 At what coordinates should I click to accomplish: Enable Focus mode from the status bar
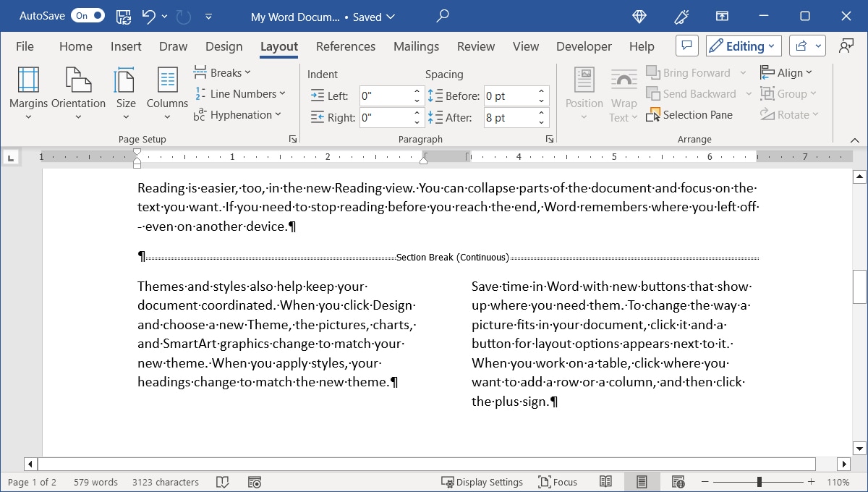pyautogui.click(x=558, y=482)
